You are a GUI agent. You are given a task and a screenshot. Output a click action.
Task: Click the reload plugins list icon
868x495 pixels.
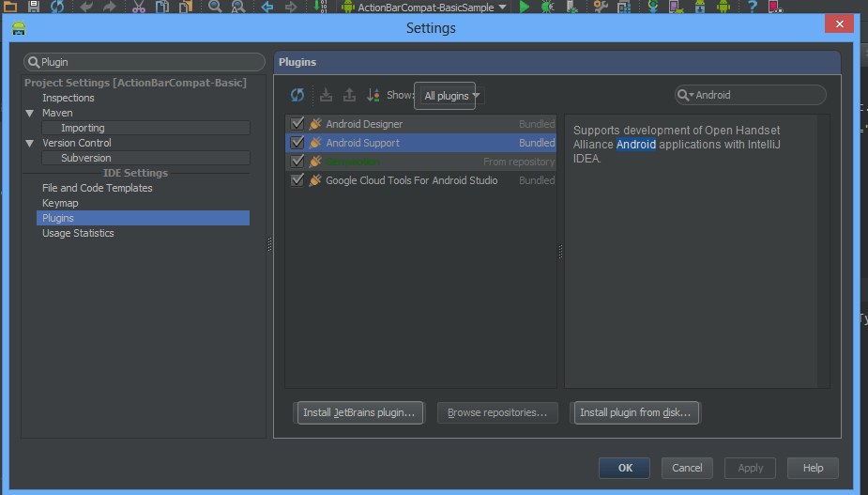click(x=297, y=95)
